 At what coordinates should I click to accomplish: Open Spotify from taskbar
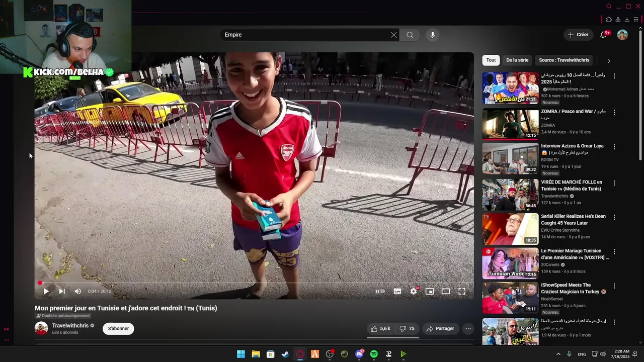point(374,354)
